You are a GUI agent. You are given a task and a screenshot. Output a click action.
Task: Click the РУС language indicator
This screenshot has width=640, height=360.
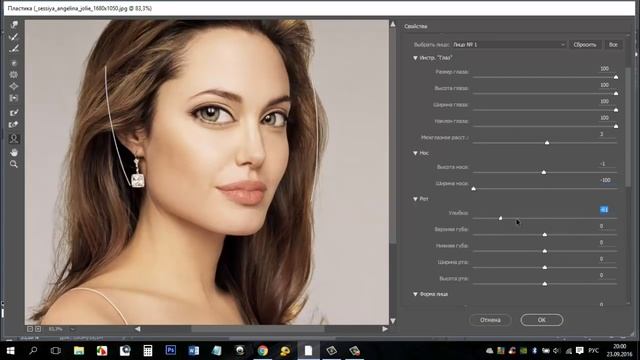[593, 351]
